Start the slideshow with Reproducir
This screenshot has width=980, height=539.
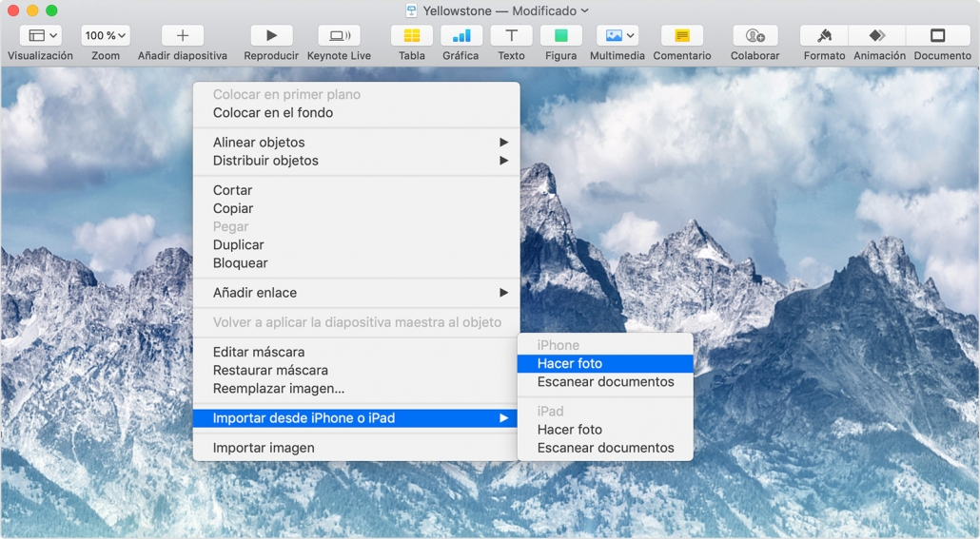[x=271, y=35]
